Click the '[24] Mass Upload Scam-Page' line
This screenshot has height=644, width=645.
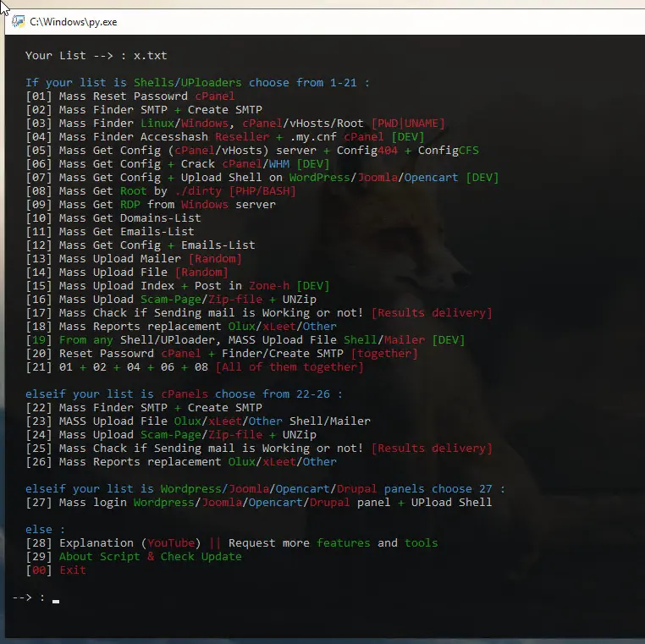pyautogui.click(x=171, y=435)
